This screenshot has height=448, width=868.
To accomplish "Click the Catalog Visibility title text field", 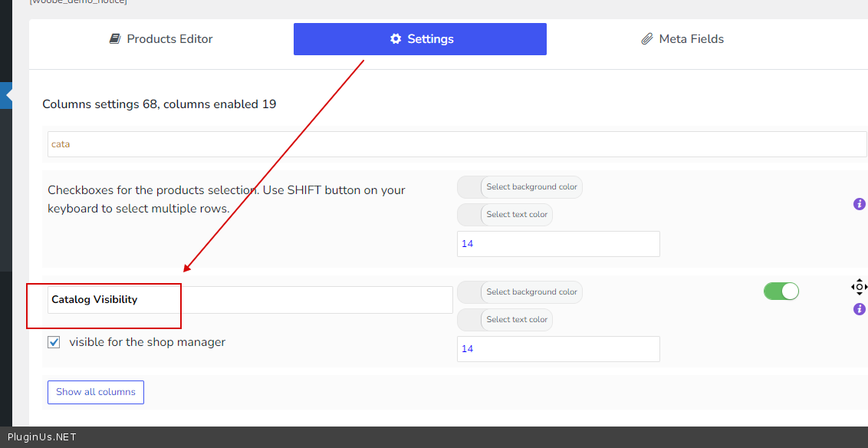I will [x=250, y=300].
